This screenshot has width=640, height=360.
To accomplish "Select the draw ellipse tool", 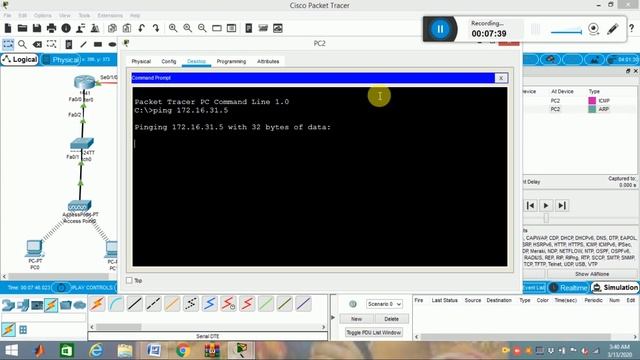I will coord(112,44).
